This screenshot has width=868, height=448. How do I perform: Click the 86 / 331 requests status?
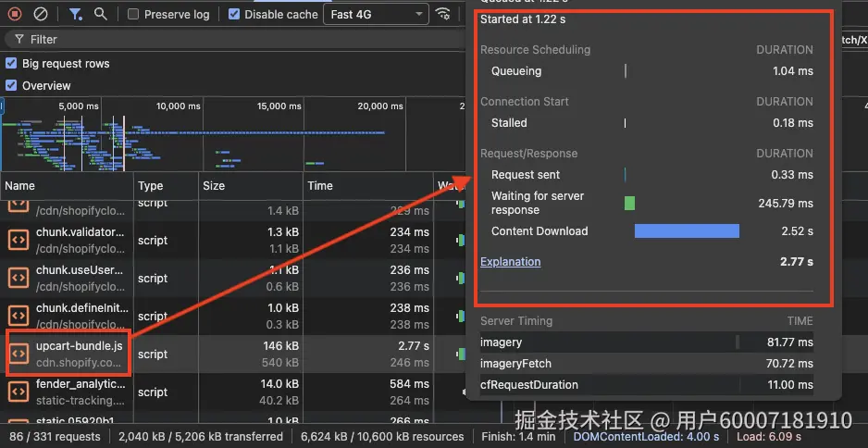(x=55, y=437)
